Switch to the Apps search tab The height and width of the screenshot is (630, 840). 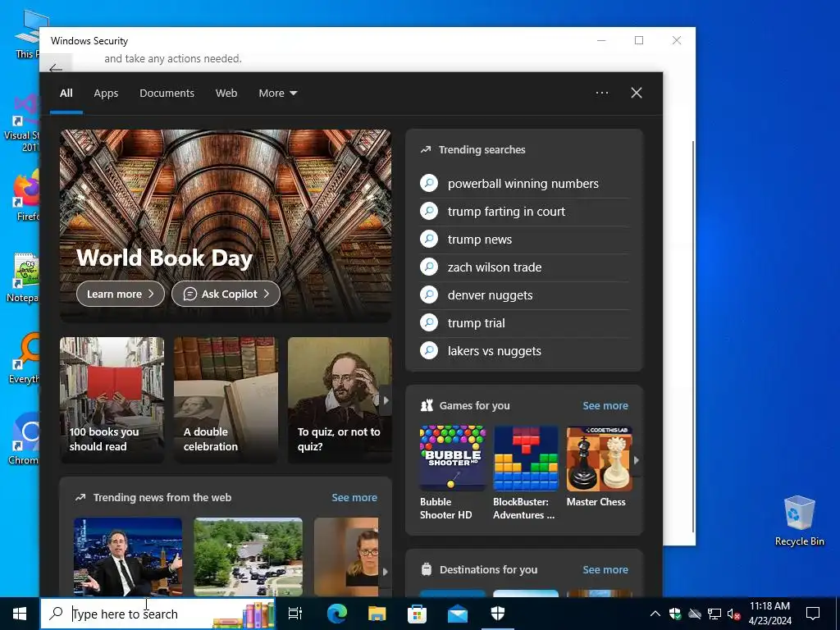coord(106,94)
